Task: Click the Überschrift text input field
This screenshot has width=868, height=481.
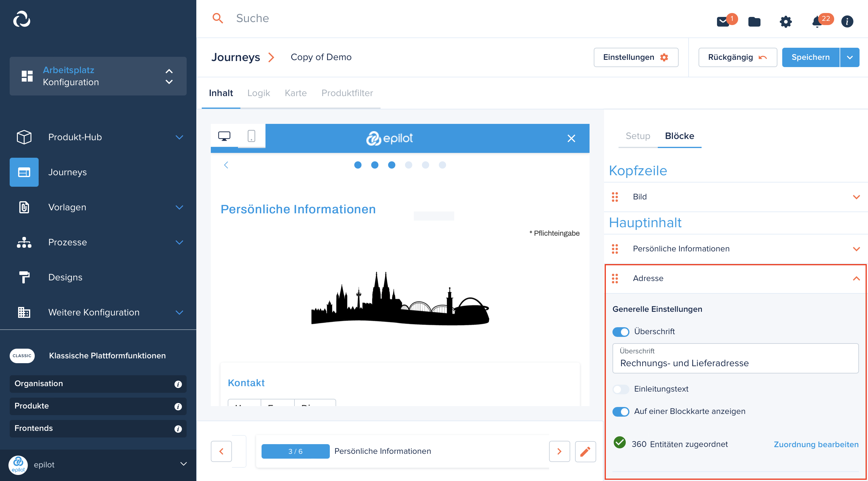Action: click(x=735, y=358)
